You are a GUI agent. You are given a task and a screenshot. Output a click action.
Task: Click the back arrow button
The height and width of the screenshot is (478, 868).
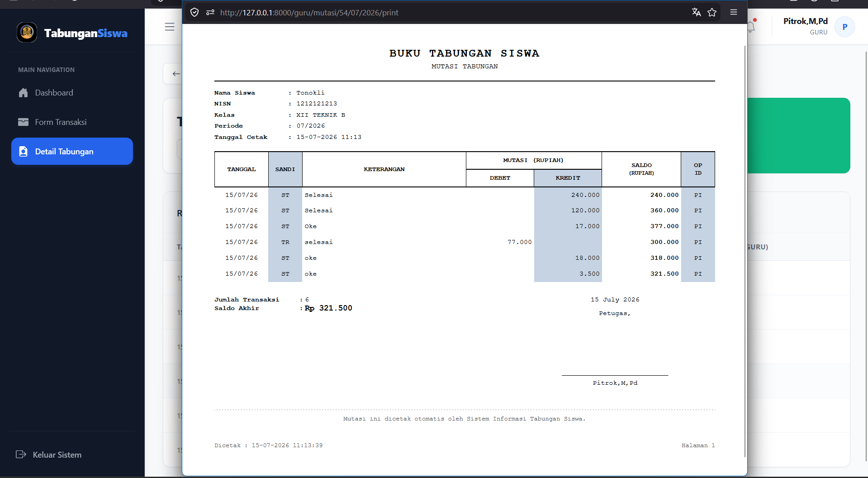176,74
